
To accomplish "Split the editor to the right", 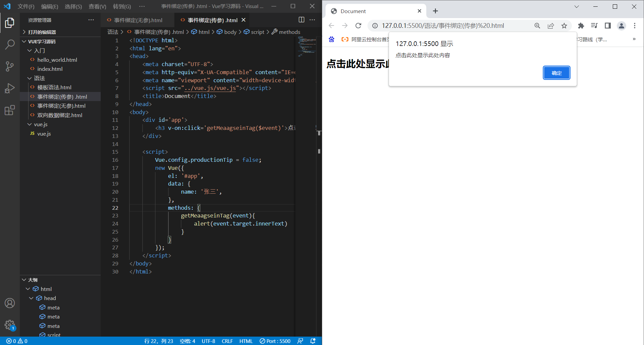I will (301, 20).
